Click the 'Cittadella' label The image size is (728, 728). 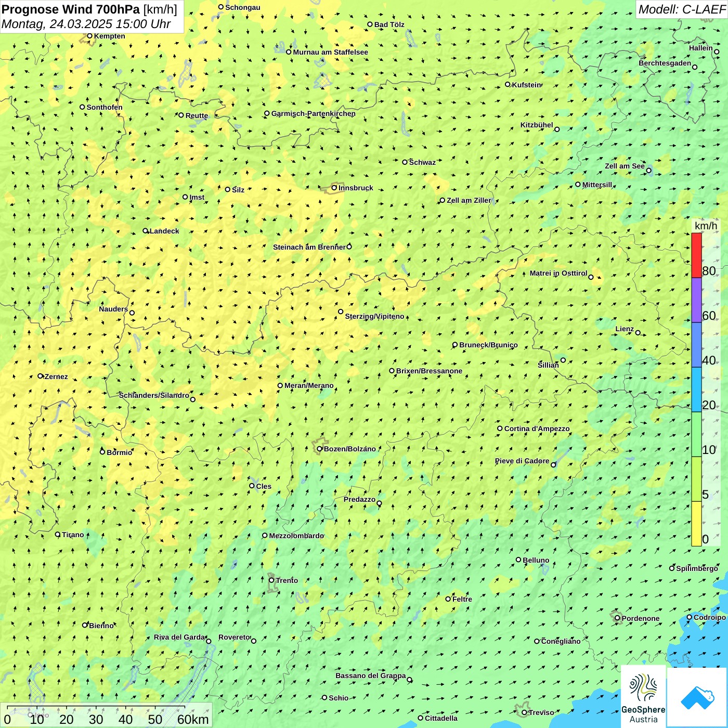tap(441, 718)
